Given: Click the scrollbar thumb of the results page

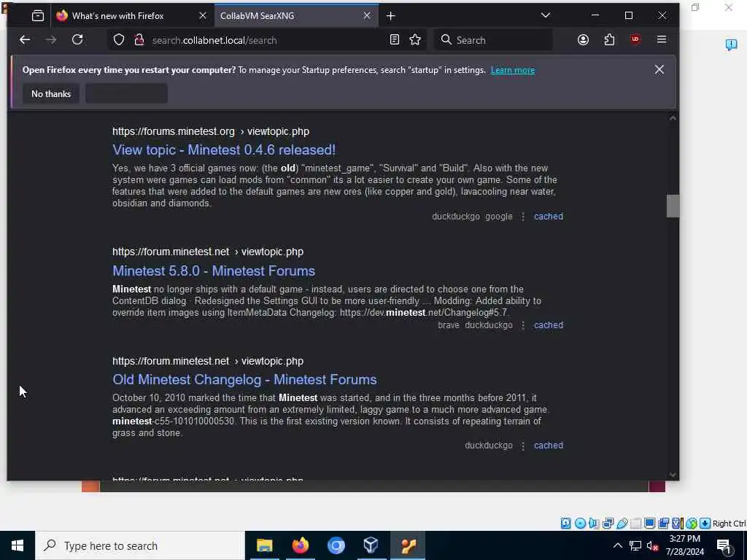Looking at the screenshot, I should click(673, 206).
